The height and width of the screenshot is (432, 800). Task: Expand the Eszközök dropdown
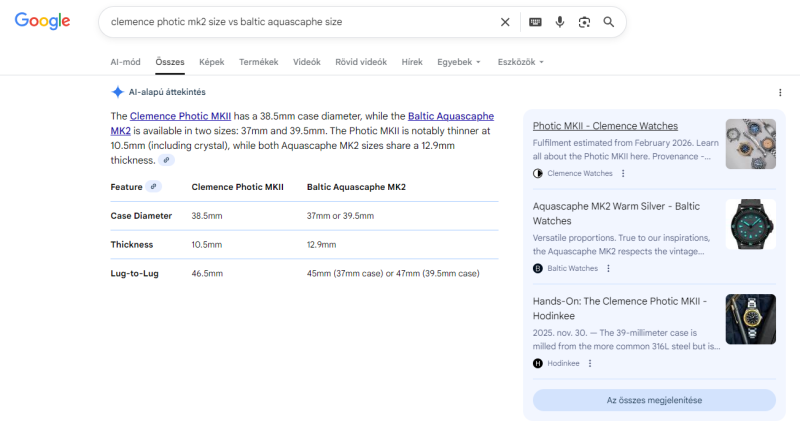[520, 62]
